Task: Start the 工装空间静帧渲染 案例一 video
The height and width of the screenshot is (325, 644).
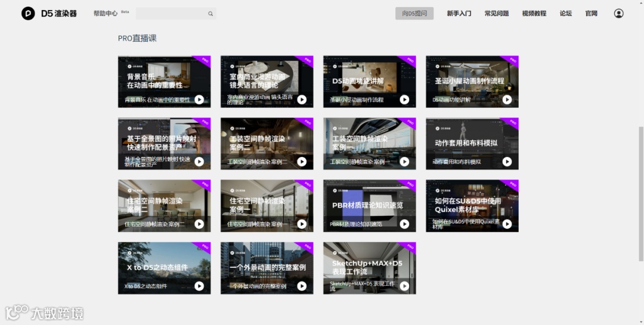Action: coord(404,162)
